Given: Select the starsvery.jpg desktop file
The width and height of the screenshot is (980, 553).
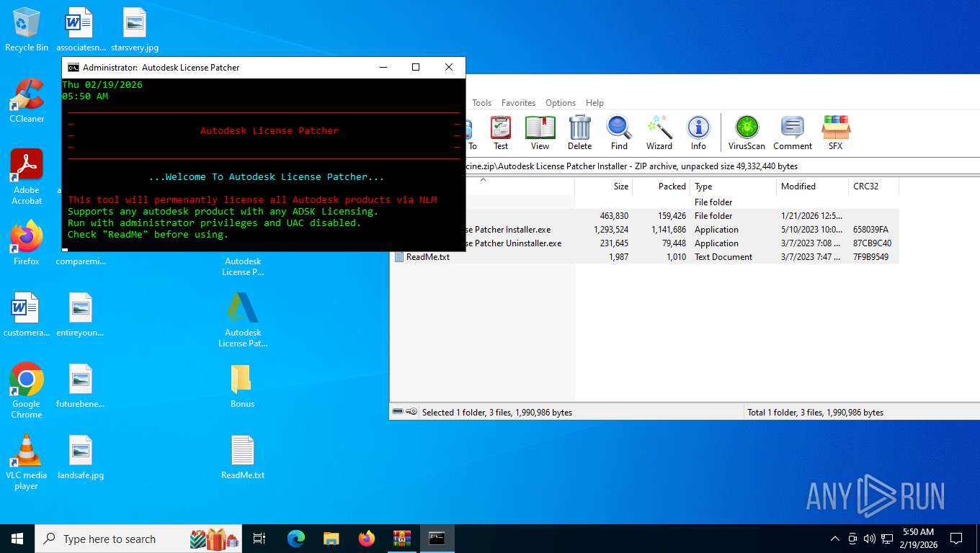Looking at the screenshot, I should coord(135,30).
